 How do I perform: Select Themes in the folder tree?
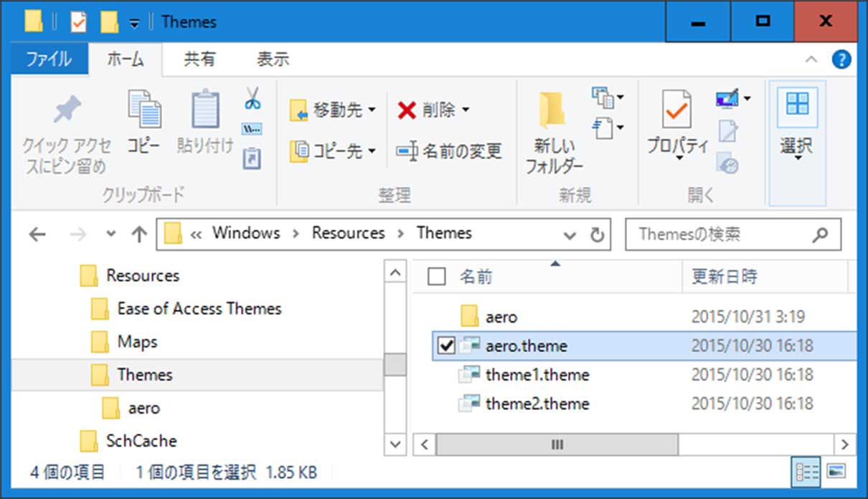(145, 374)
